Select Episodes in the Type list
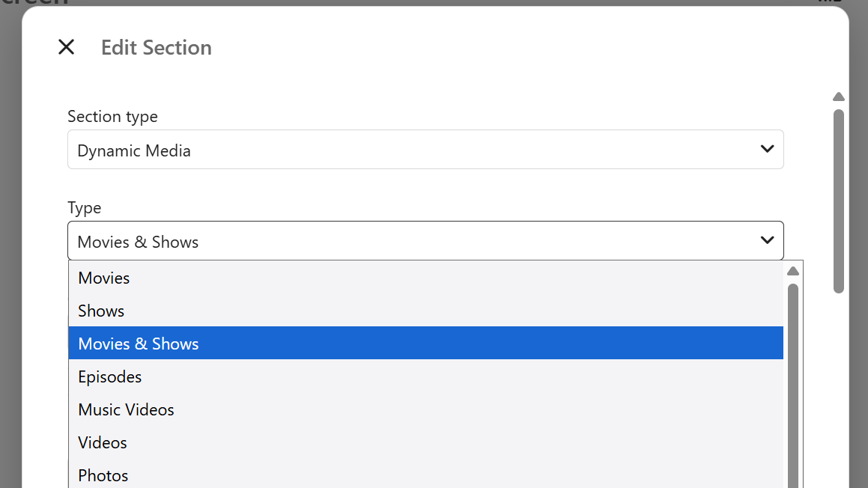868x488 pixels. [425, 376]
